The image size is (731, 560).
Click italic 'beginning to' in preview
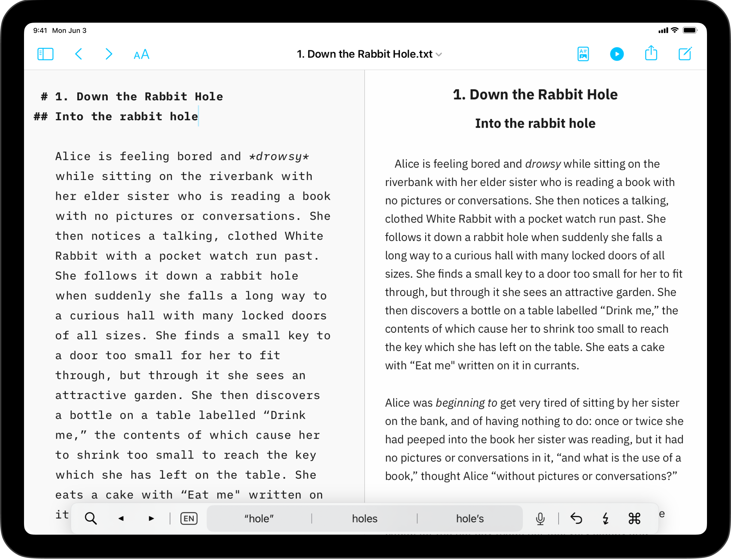point(467,403)
